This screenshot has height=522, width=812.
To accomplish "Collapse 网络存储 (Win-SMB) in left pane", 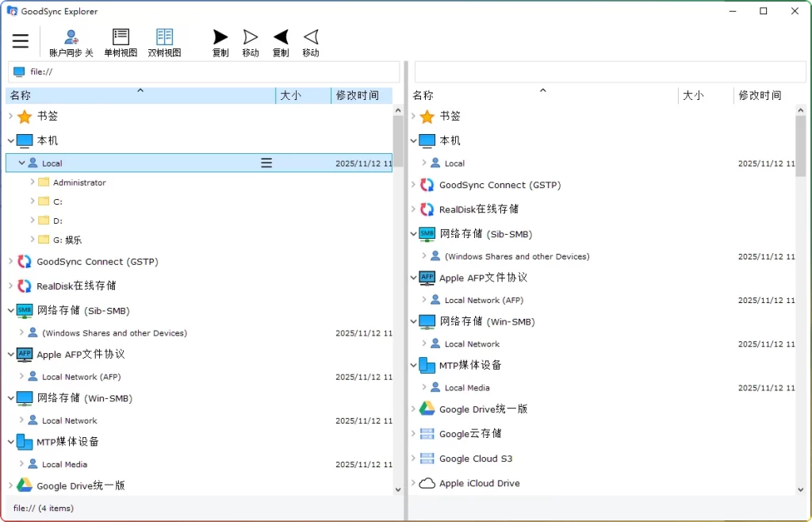I will pos(12,398).
